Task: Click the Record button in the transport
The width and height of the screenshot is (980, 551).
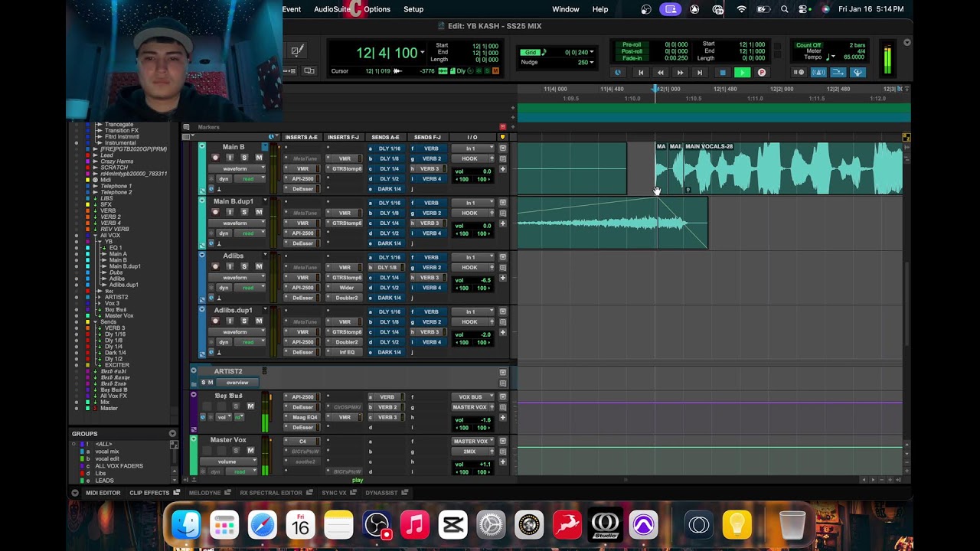Action: (761, 73)
